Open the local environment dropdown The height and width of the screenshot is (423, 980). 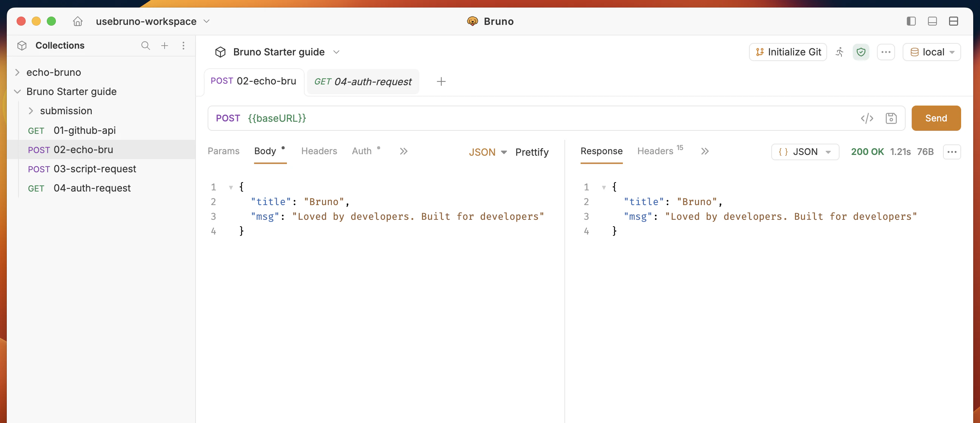pyautogui.click(x=932, y=52)
